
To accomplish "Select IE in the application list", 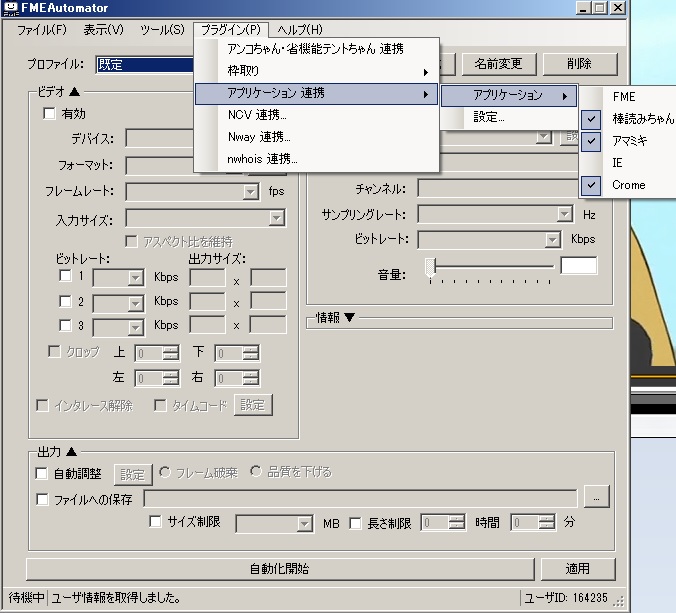I will pyautogui.click(x=628, y=163).
